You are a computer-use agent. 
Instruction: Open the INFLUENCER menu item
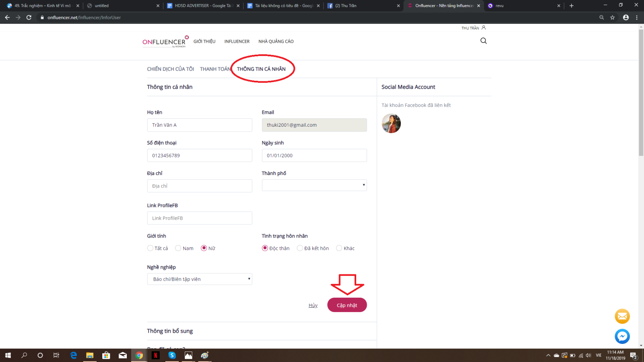[237, 41]
